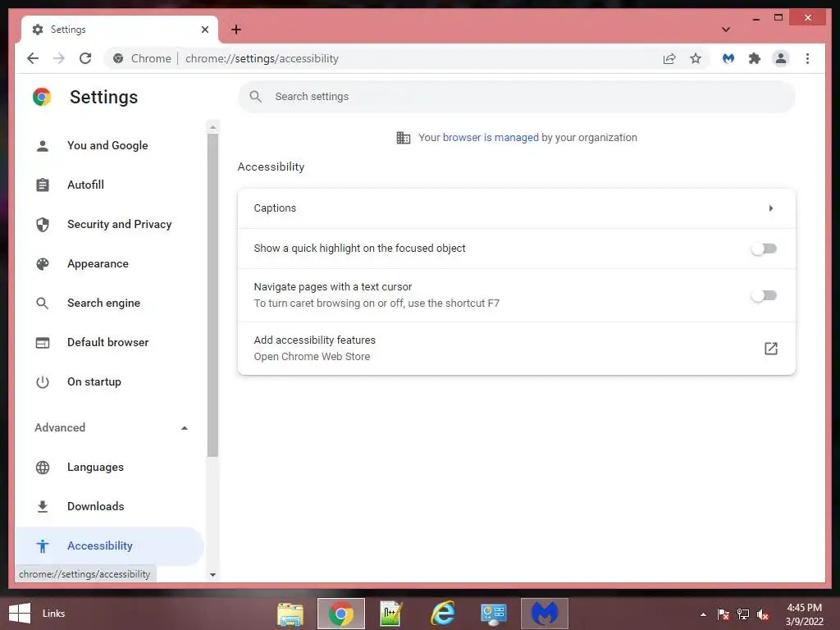The height and width of the screenshot is (630, 840).
Task: Open Downloads settings
Action: [x=111, y=506]
